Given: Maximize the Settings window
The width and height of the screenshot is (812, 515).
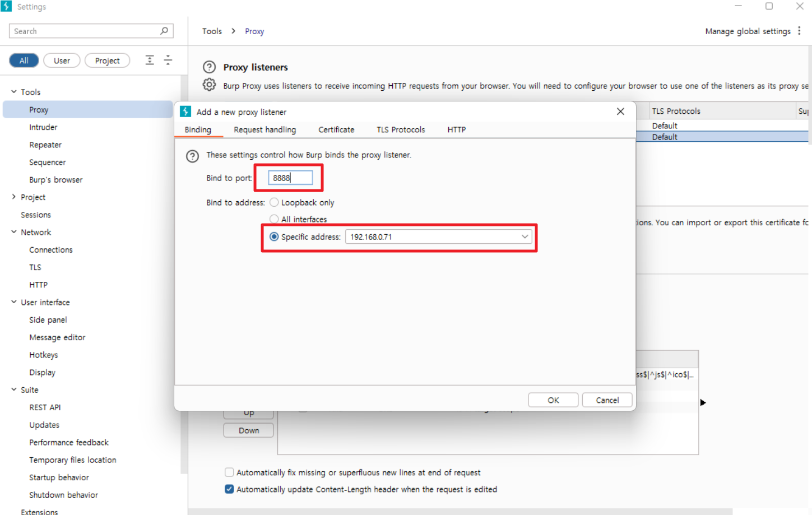Looking at the screenshot, I should click(769, 6).
